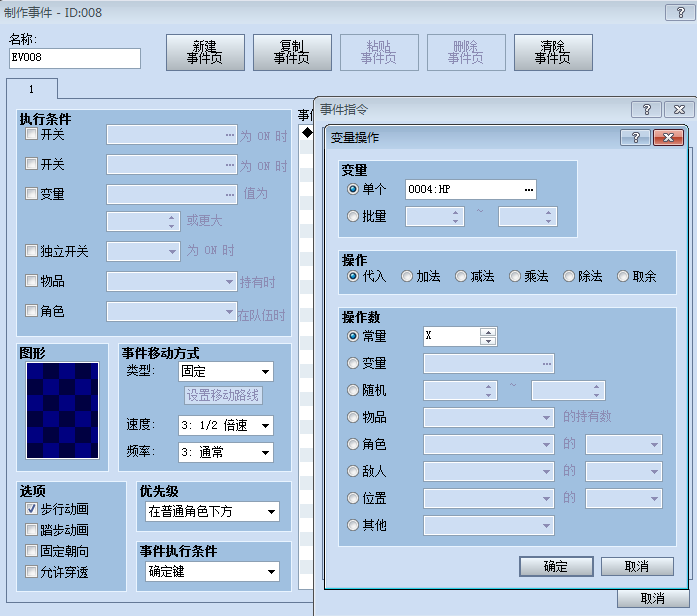
Task: Select 随机 operand radio
Action: [353, 390]
